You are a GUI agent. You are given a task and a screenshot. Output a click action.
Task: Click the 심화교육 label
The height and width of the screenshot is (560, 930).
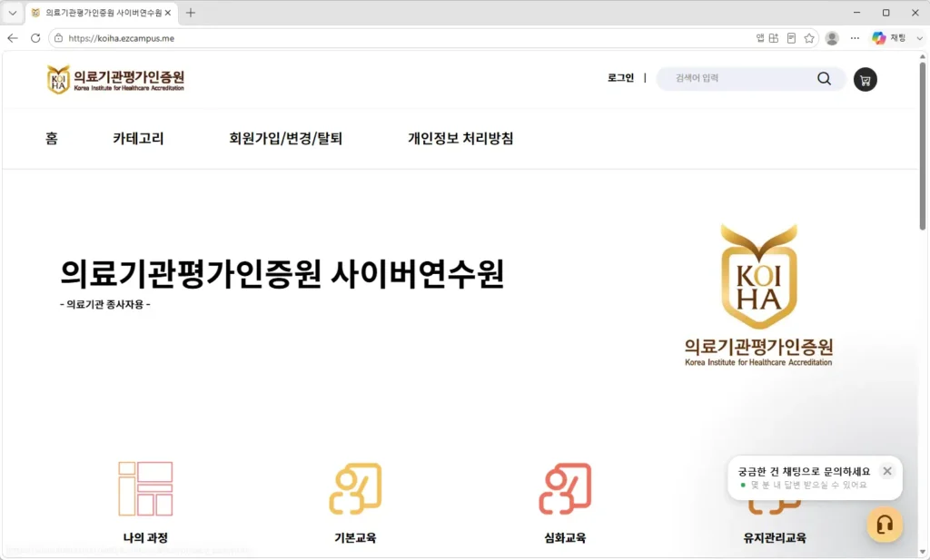tap(565, 538)
